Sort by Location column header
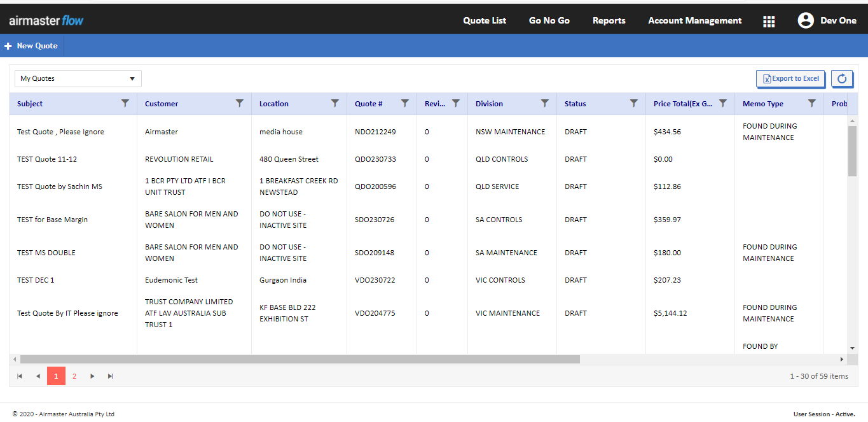 [x=274, y=104]
